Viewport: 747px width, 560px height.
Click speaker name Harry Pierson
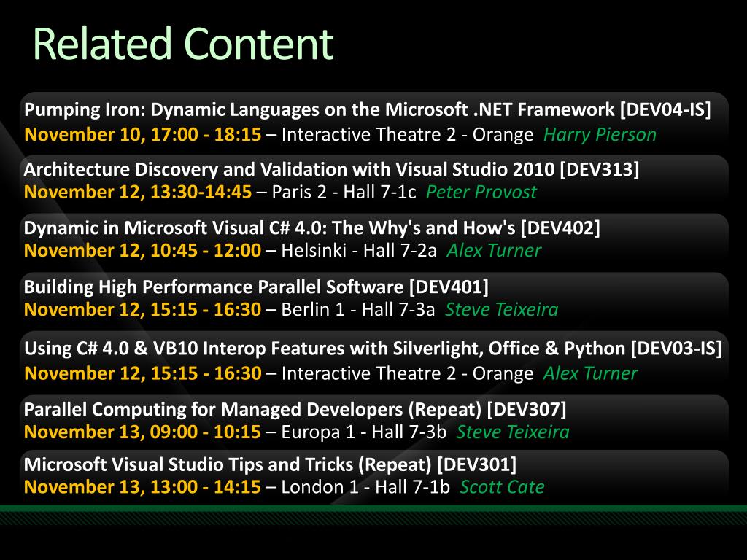tap(600, 135)
